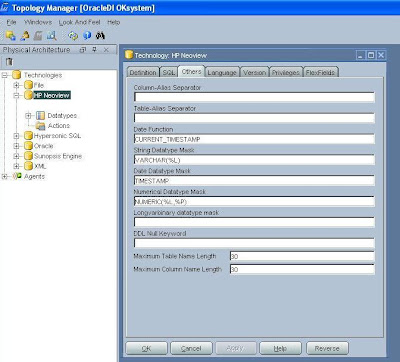Select the 'Sunopsis Engine' tree label

58,156
